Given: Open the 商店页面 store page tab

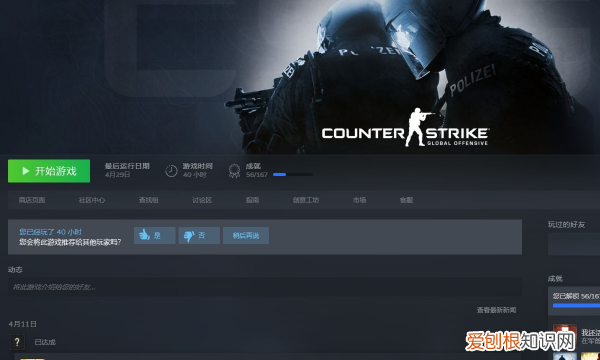Looking at the screenshot, I should [x=32, y=200].
